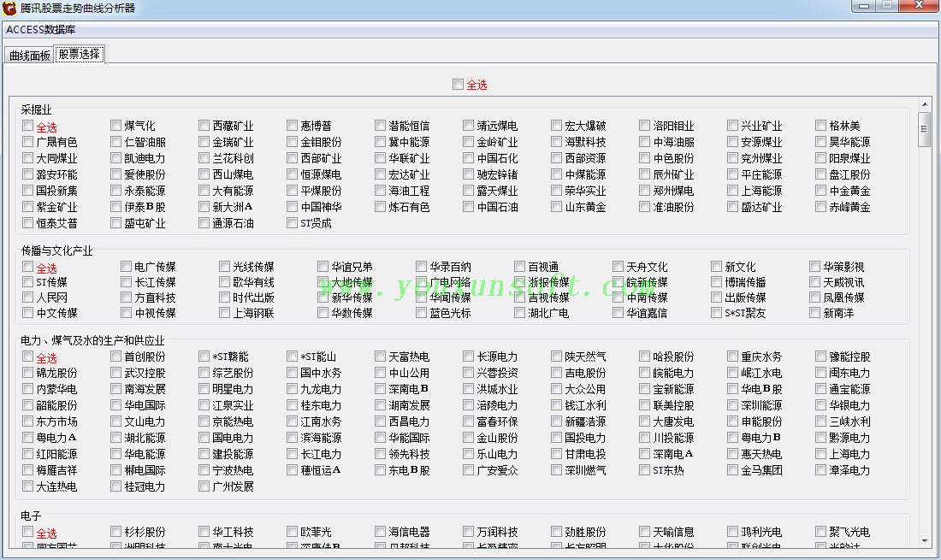Tick the 华能国际 checkbox
This screenshot has width=941, height=560.
380,438
